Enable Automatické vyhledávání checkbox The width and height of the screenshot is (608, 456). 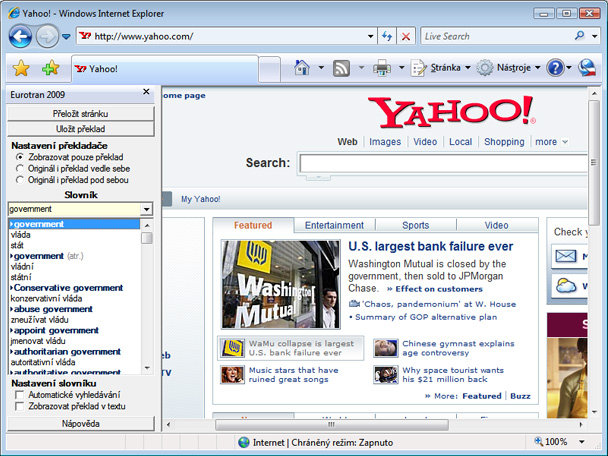tap(19, 395)
